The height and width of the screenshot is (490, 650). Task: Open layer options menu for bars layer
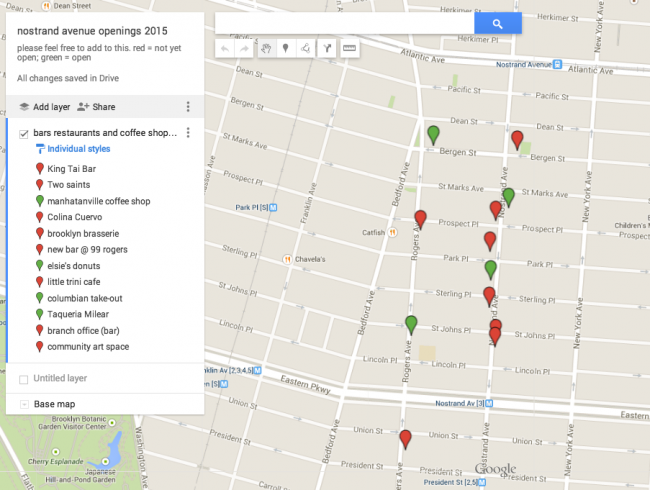pos(188,133)
